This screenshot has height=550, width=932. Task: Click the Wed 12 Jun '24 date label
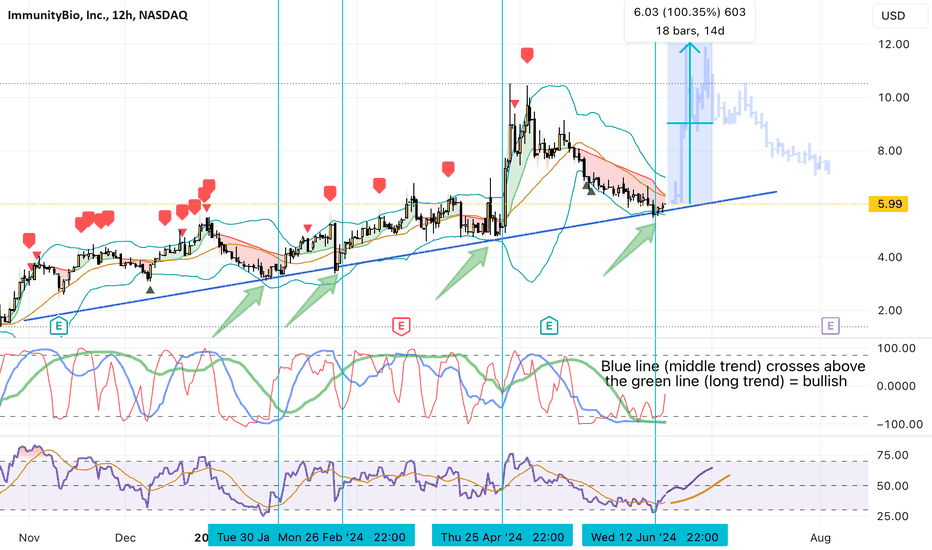[x=654, y=537]
